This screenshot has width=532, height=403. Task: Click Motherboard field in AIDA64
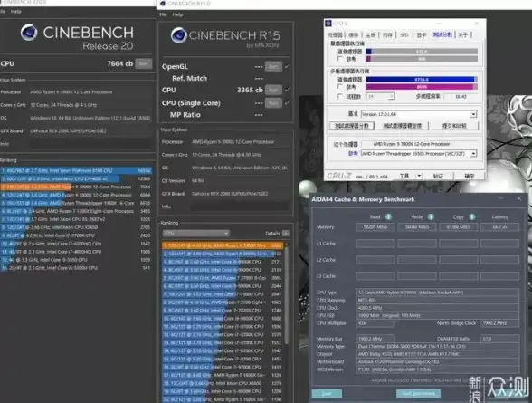(437, 361)
